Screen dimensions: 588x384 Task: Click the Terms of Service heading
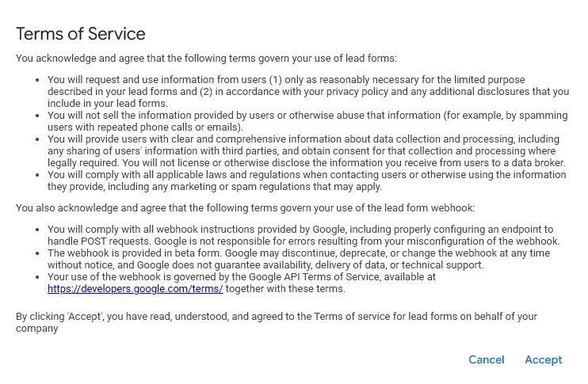[81, 34]
